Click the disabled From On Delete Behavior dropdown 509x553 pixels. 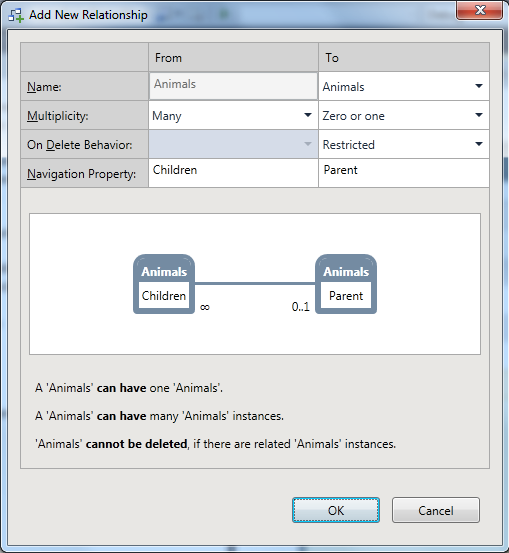click(233, 144)
